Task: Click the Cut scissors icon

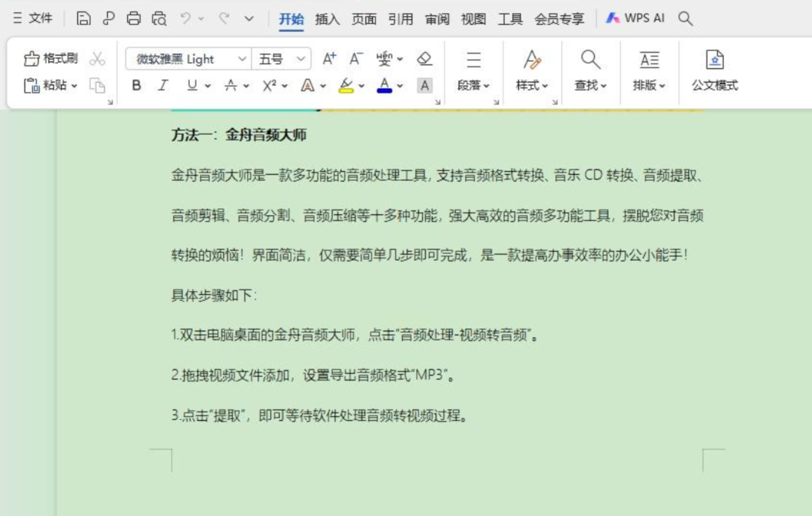Action: coord(97,59)
